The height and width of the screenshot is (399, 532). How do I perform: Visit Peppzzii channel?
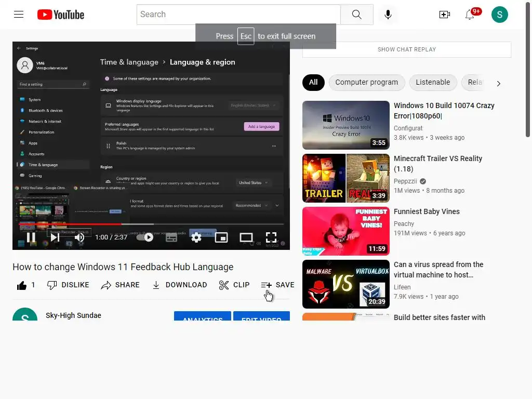(x=405, y=181)
